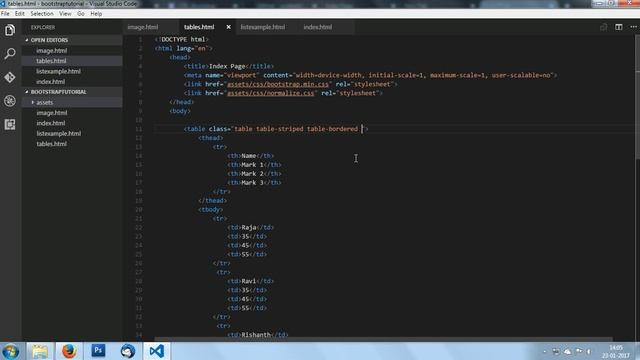This screenshot has height=360, width=640.
Task: Click the table-striped class text
Action: coord(280,129)
